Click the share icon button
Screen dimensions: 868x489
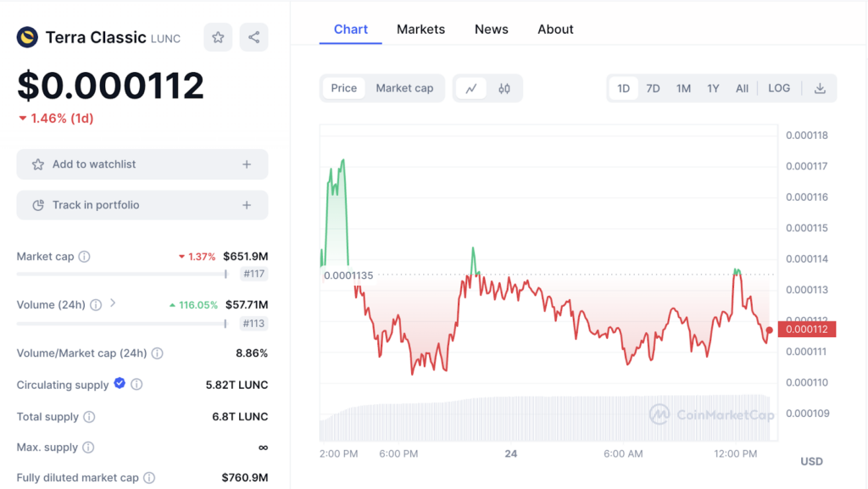click(x=253, y=37)
